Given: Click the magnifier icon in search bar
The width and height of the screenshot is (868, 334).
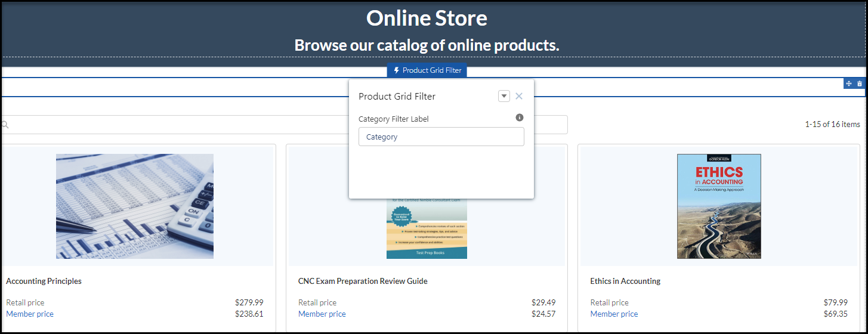Looking at the screenshot, I should click(x=5, y=125).
